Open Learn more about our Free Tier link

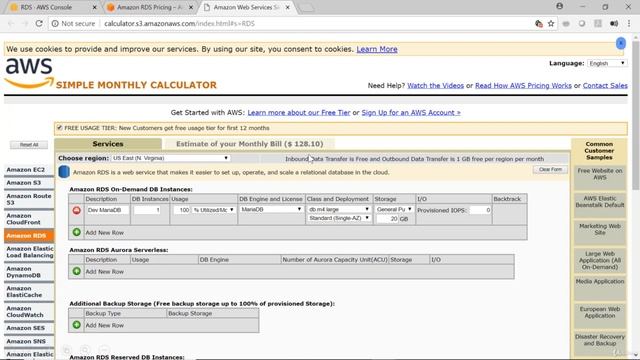tap(299, 113)
